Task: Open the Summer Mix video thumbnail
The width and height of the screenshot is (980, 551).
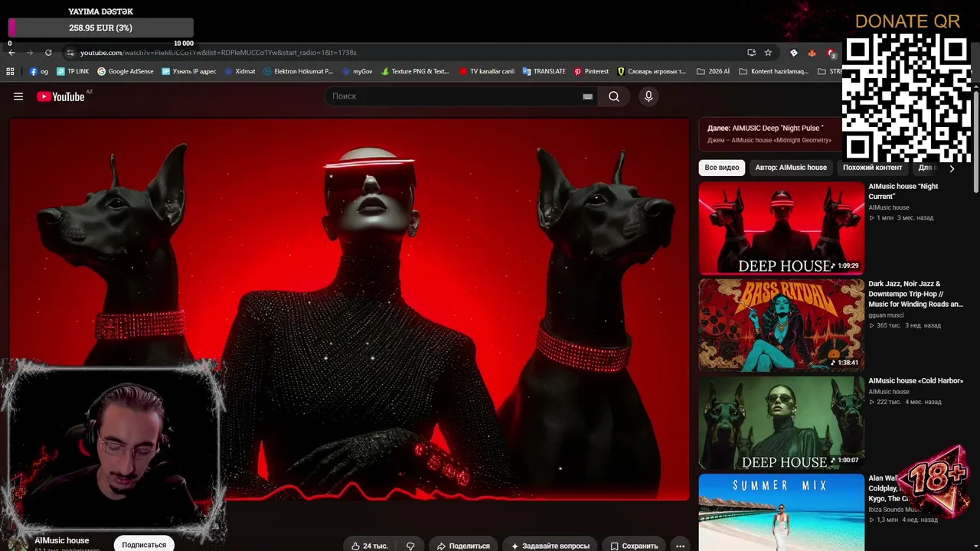Action: coord(781,512)
